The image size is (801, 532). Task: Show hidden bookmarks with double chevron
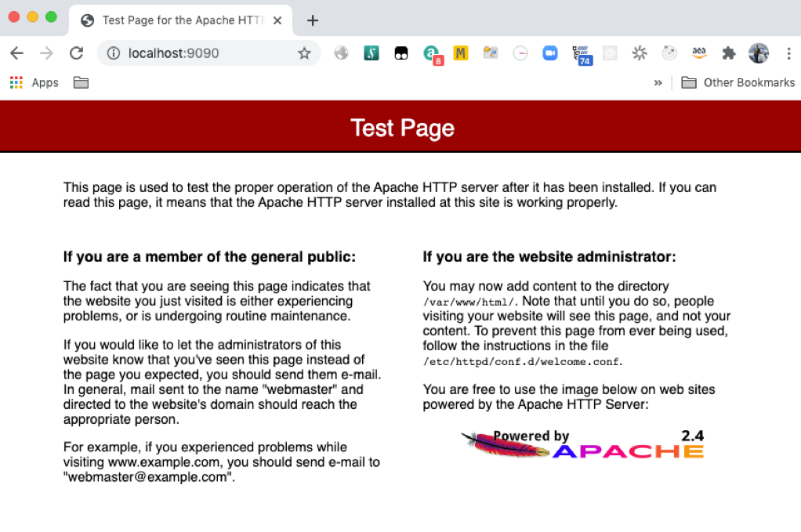(658, 83)
